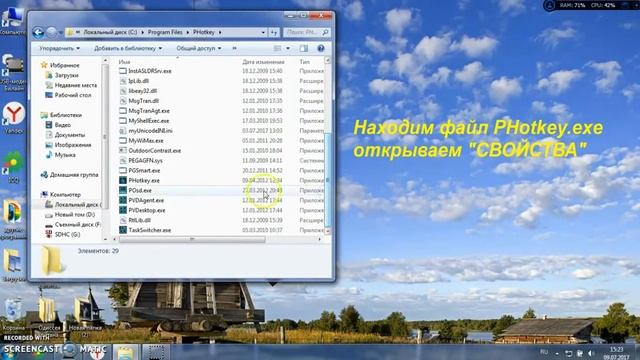Select the TaskSwitcher.exe file icon
This screenshot has height=360, width=640.
click(x=123, y=230)
